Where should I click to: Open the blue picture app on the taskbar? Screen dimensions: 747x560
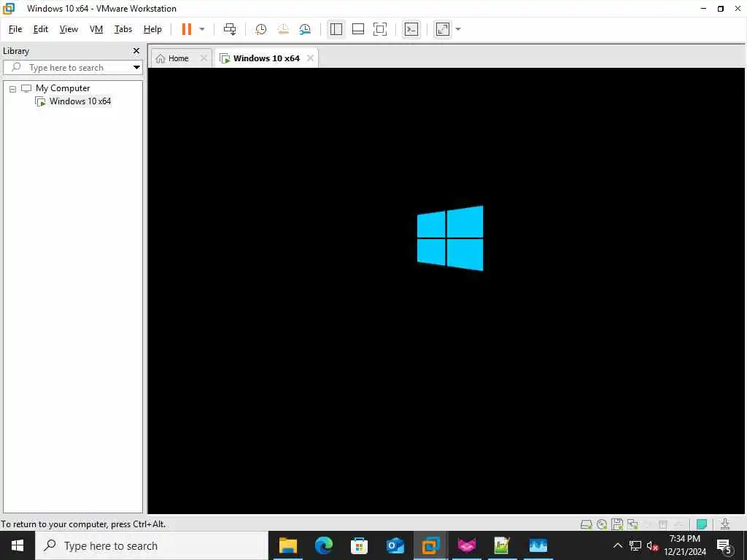538,545
